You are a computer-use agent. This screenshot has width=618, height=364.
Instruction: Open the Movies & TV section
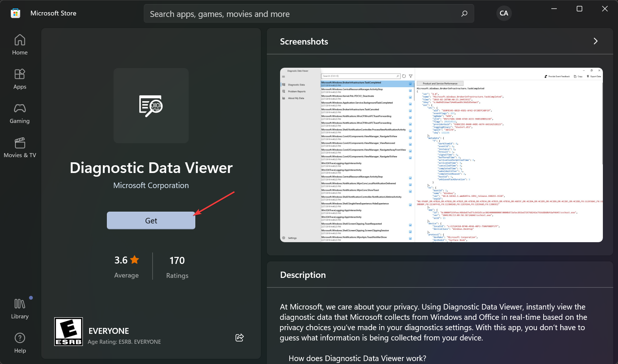20,148
